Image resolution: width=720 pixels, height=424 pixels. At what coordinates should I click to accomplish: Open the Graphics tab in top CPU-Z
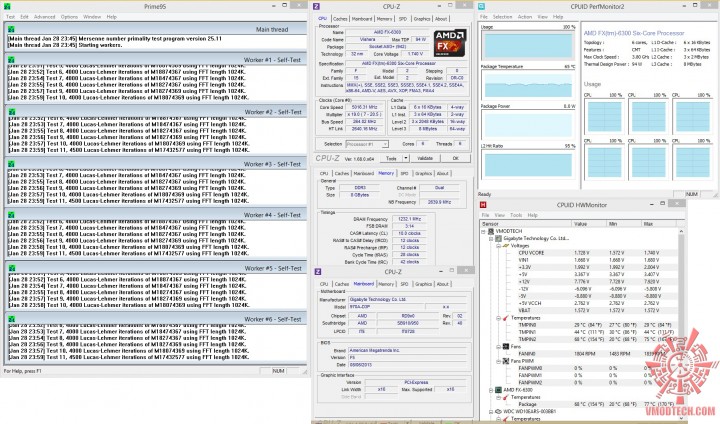pos(422,19)
